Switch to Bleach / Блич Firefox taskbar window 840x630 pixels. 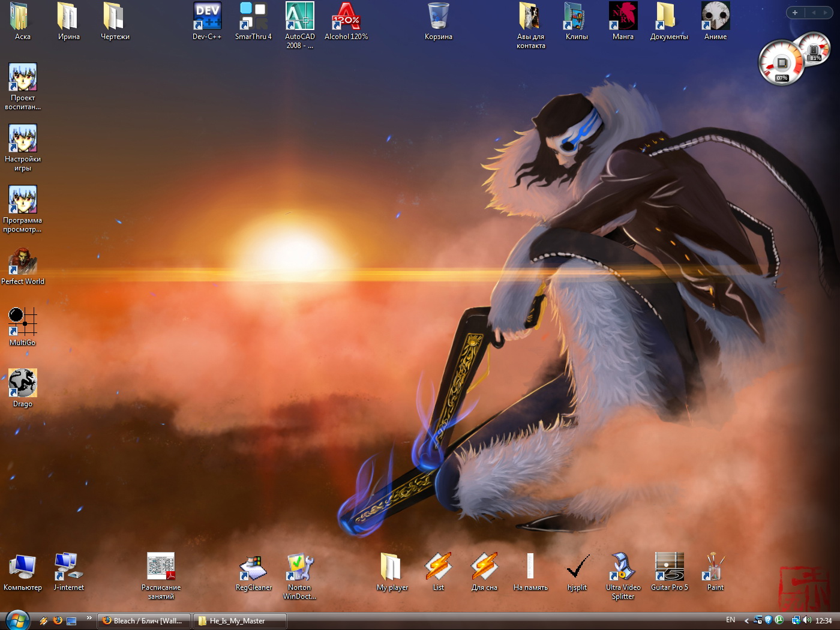[144, 621]
